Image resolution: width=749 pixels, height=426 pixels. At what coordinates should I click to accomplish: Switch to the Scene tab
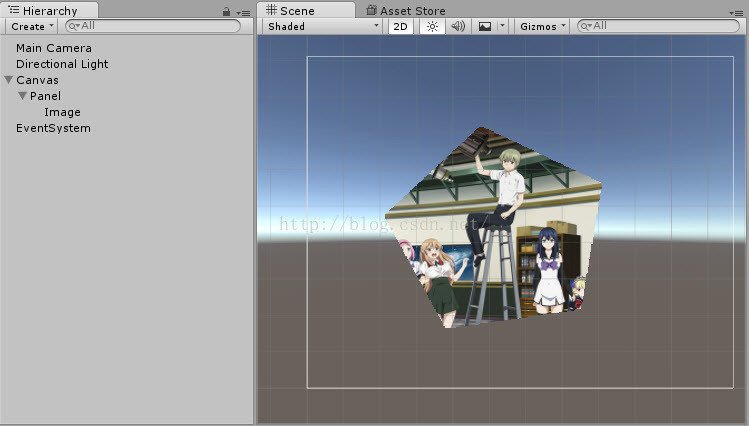306,11
